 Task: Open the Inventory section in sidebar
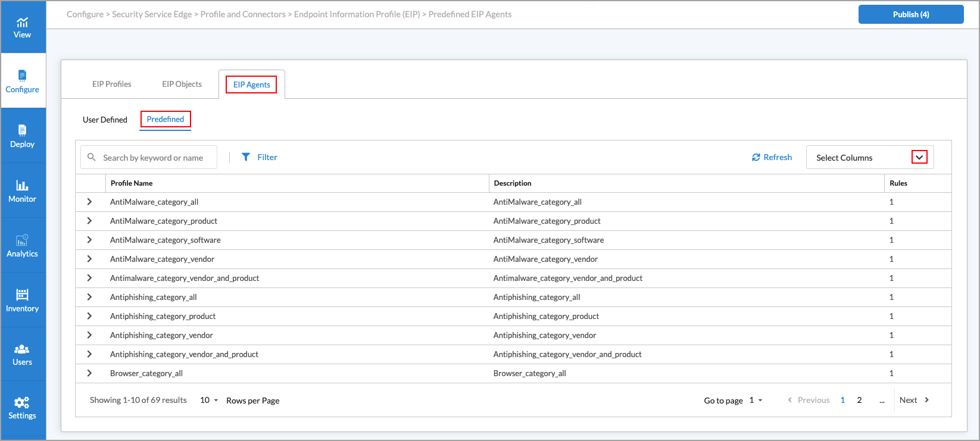pos(23,300)
